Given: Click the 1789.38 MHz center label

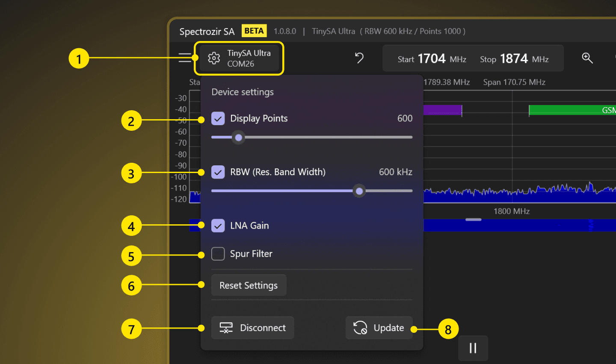Looking at the screenshot, I should point(447,82).
